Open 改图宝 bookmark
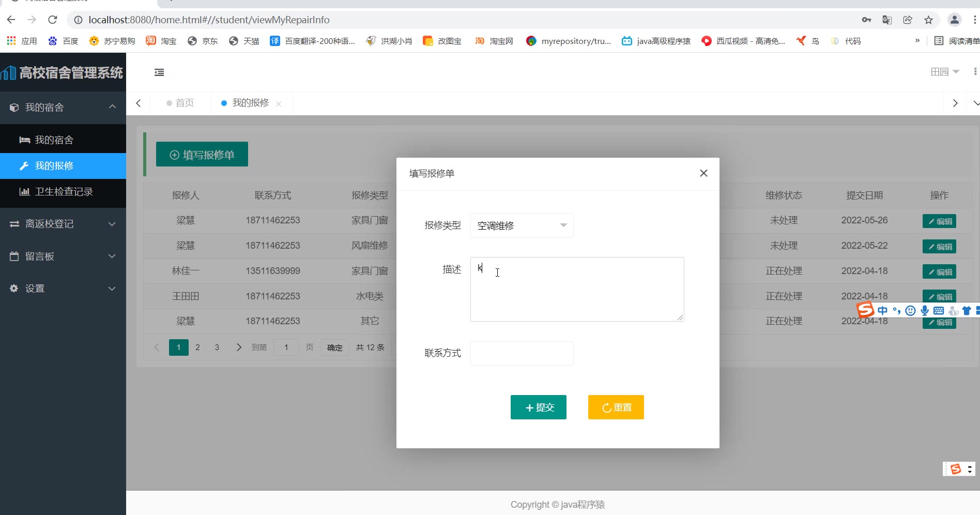This screenshot has width=980, height=515. click(x=442, y=41)
